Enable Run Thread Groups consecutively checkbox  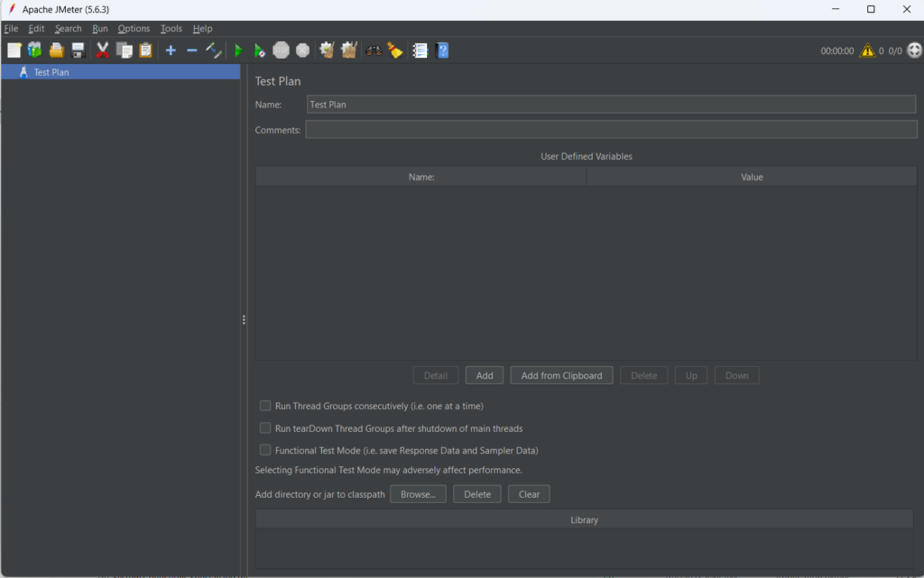[265, 406]
